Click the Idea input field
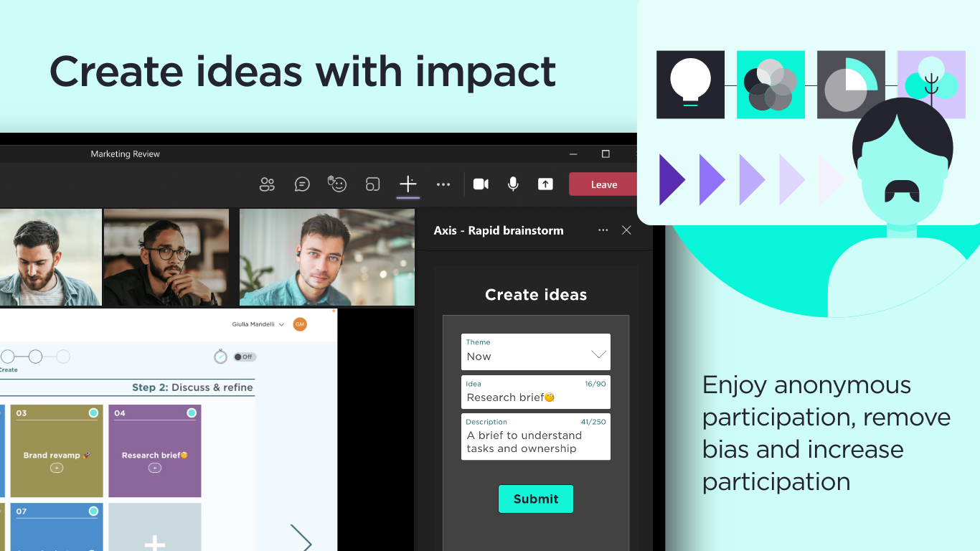 click(536, 392)
